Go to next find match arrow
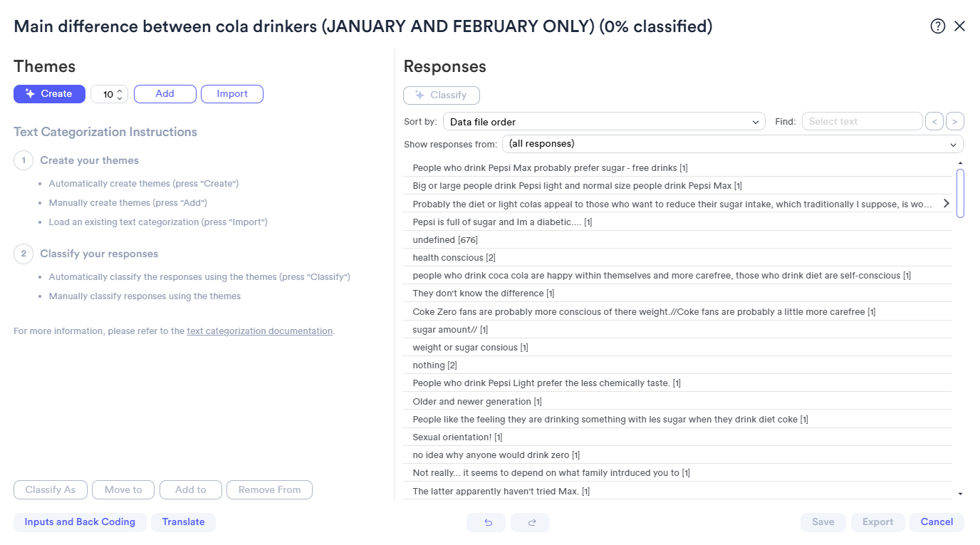The image size is (980, 545). [x=955, y=122]
